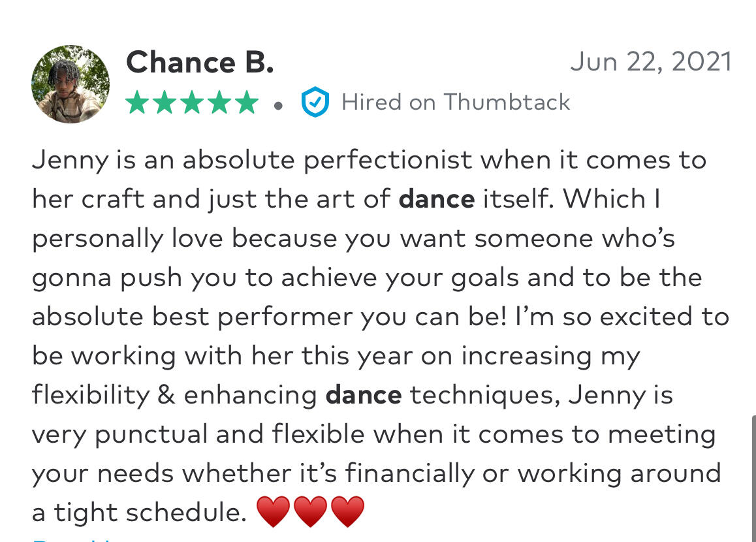Click the fourth green rating star
The height and width of the screenshot is (542, 756).
pyautogui.click(x=219, y=103)
